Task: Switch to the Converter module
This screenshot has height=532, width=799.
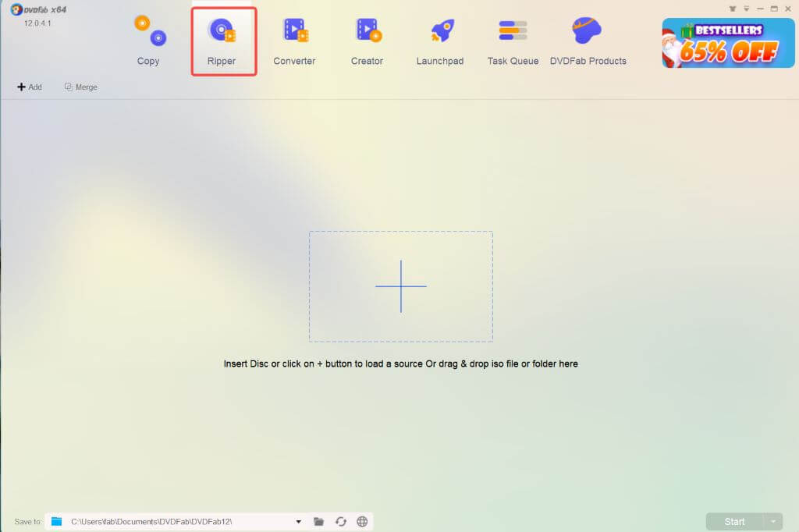Action: pyautogui.click(x=294, y=41)
